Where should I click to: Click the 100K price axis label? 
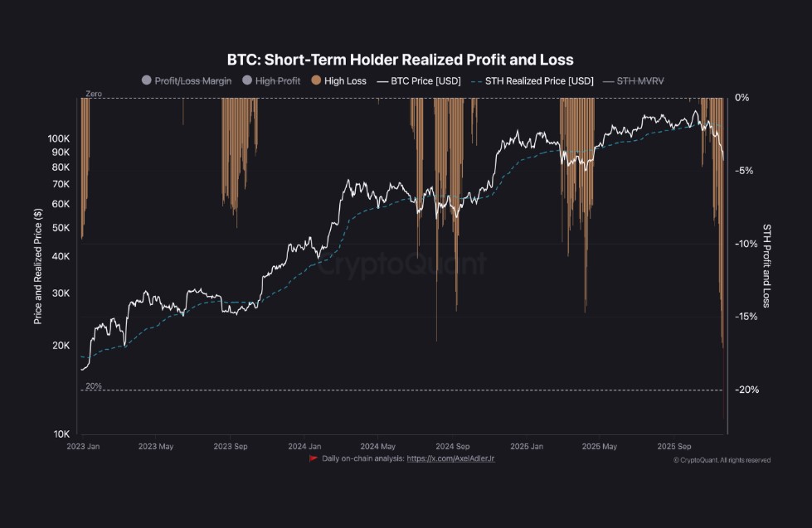60,138
